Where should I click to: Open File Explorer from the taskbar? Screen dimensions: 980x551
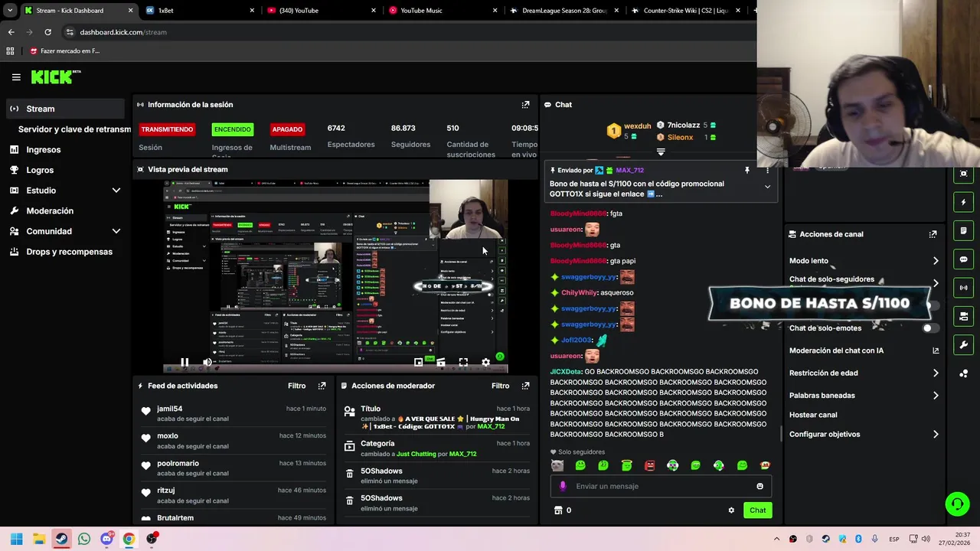click(38, 539)
